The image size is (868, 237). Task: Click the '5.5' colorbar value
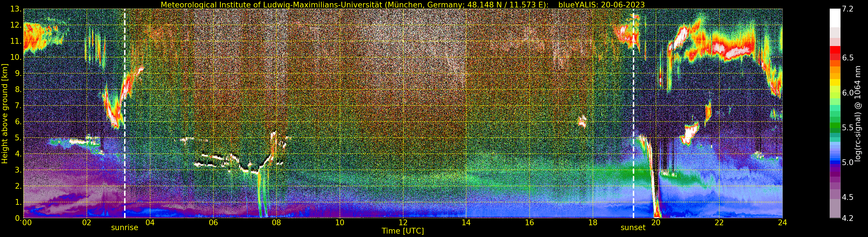[x=848, y=128]
